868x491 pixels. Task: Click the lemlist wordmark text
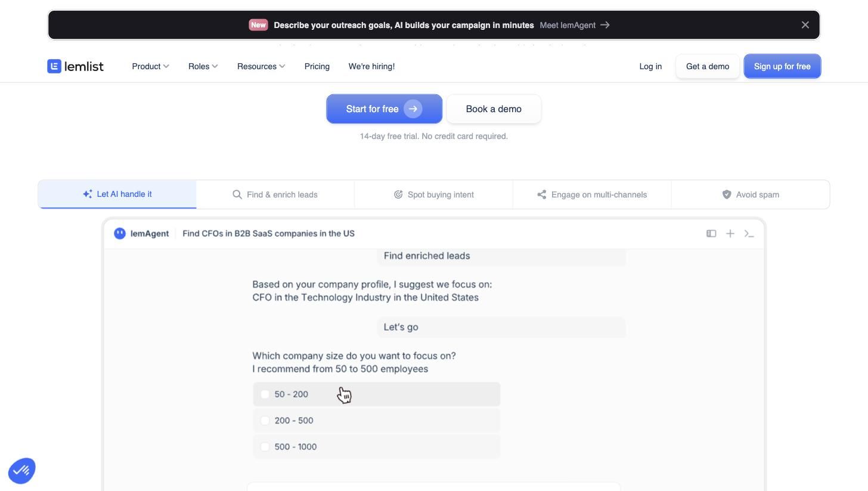click(84, 66)
